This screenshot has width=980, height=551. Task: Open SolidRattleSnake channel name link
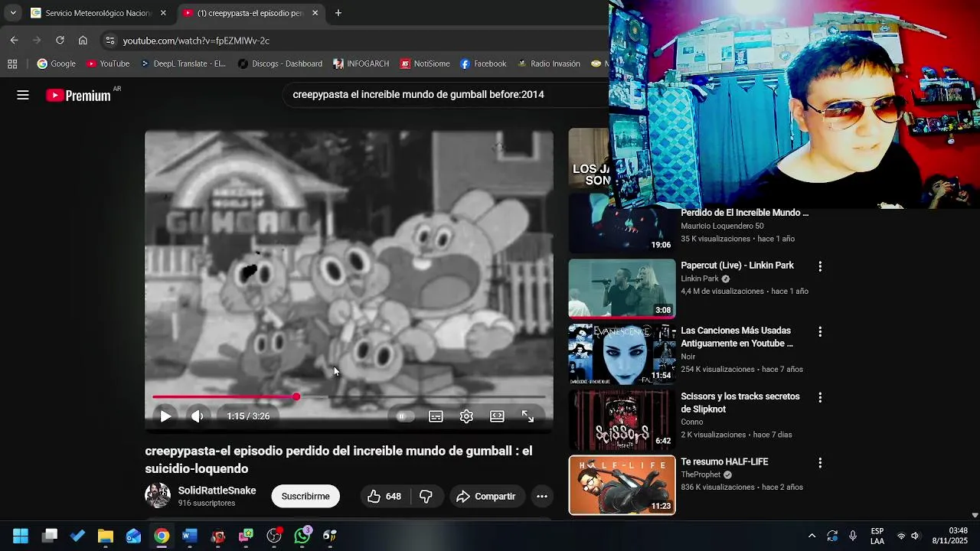tap(217, 491)
